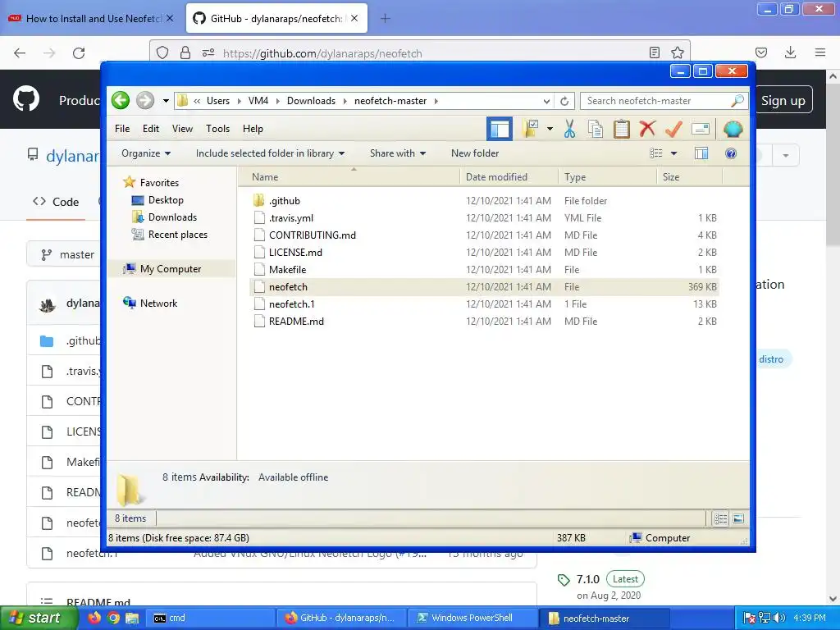The image size is (840, 630).
Task: Open the master branch dropdown on GitHub
Action: coord(64,254)
